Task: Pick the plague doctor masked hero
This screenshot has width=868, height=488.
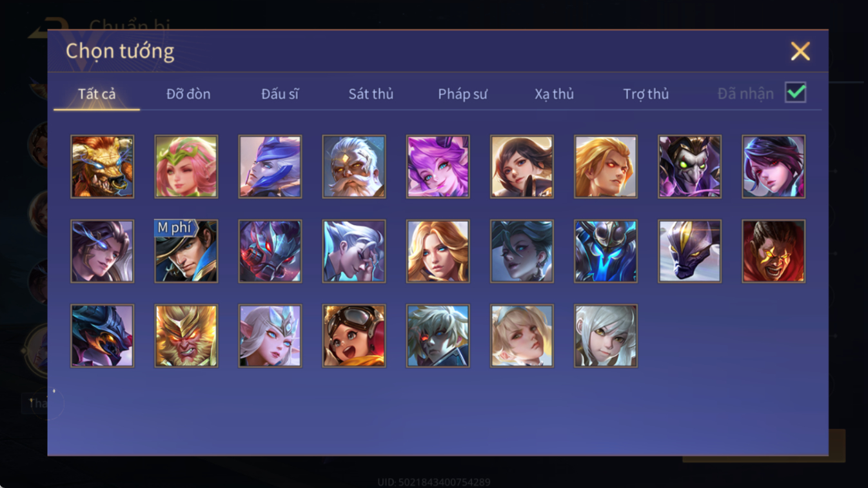Action: [x=689, y=166]
